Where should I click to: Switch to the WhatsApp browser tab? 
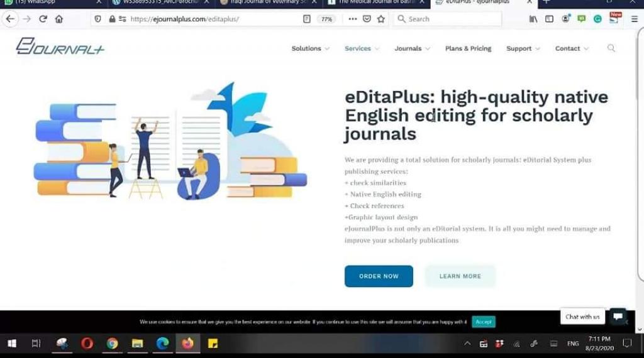point(50,3)
